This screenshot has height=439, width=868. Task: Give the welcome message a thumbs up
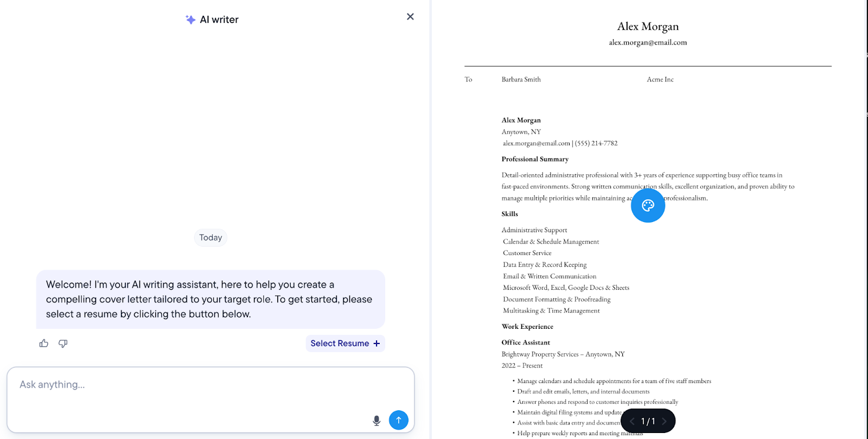44,343
